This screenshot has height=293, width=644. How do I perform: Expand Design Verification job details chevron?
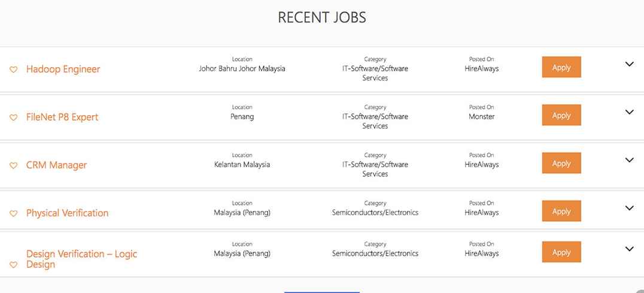[x=629, y=249]
